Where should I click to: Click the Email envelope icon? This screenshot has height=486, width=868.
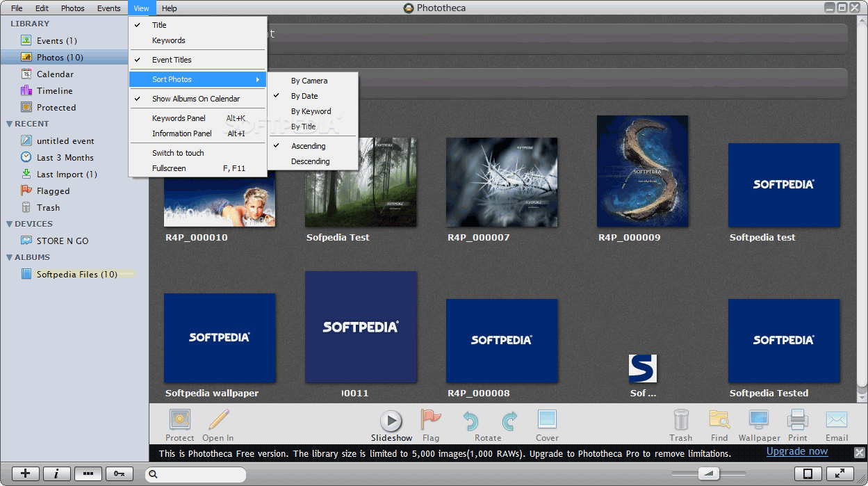(837, 420)
